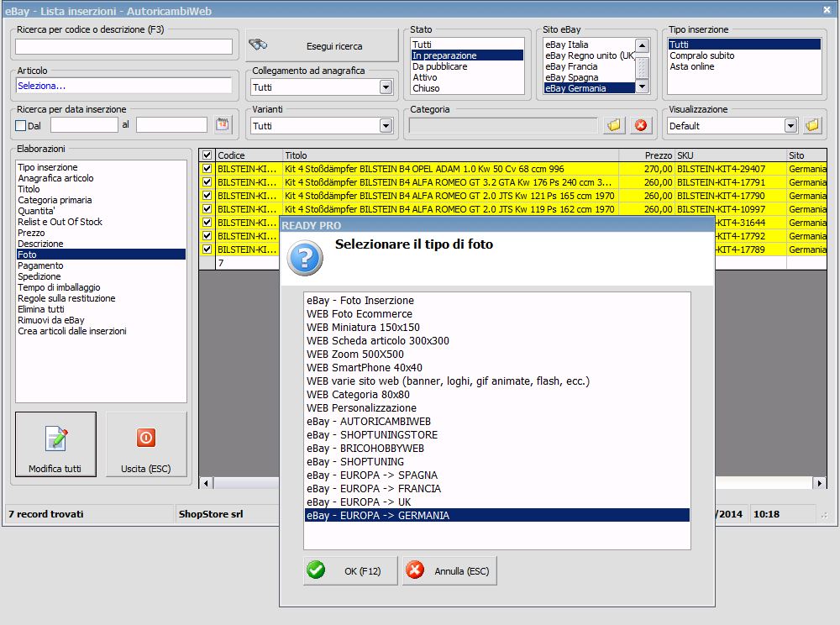Open the Visualizzazione Default dropdown
The height and width of the screenshot is (625, 840).
tap(790, 126)
